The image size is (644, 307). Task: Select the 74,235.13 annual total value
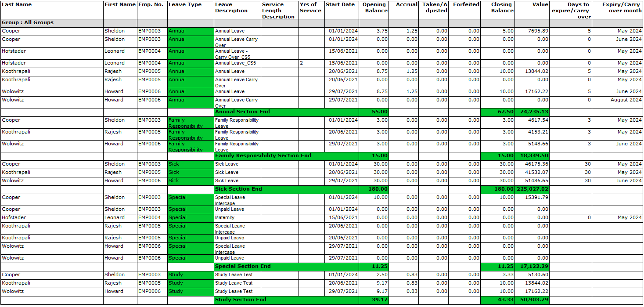(533, 112)
